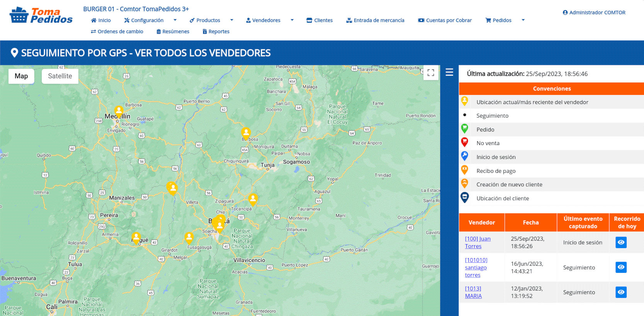Click the vendor marker west of Villeta

click(x=173, y=188)
